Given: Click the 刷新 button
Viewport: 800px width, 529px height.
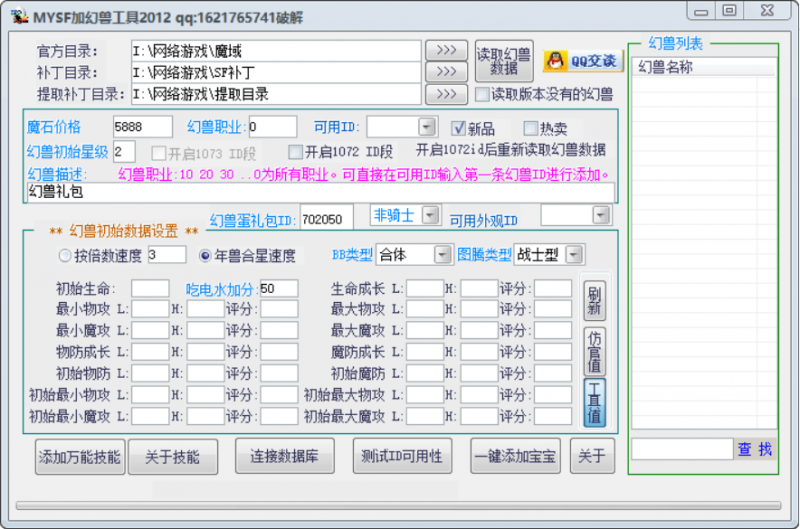Looking at the screenshot, I should (594, 300).
